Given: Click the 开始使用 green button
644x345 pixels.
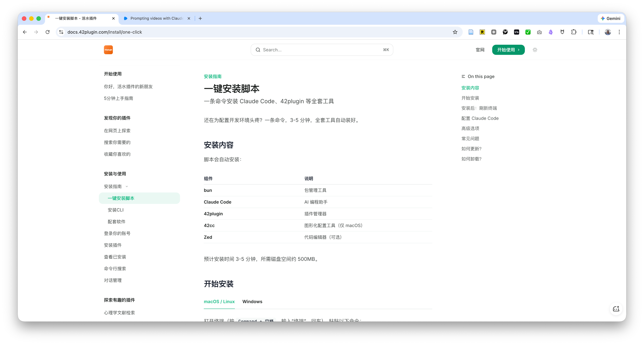Looking at the screenshot, I should click(x=508, y=50).
